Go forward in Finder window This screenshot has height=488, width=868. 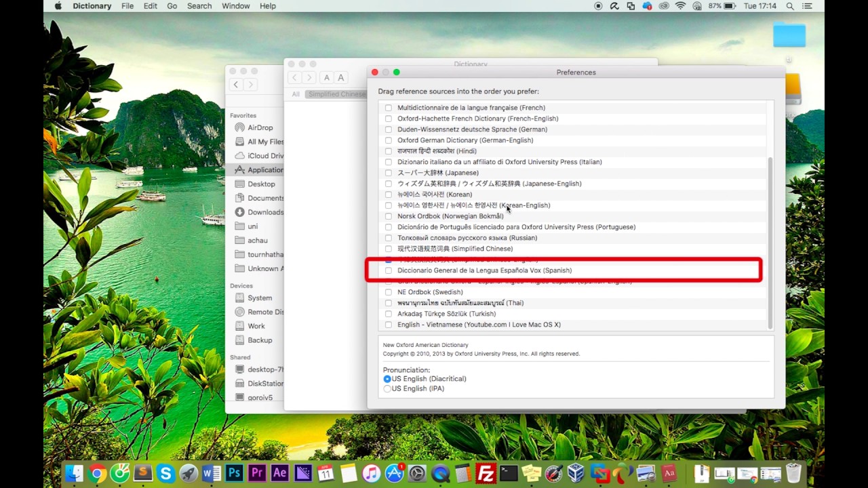click(x=250, y=85)
